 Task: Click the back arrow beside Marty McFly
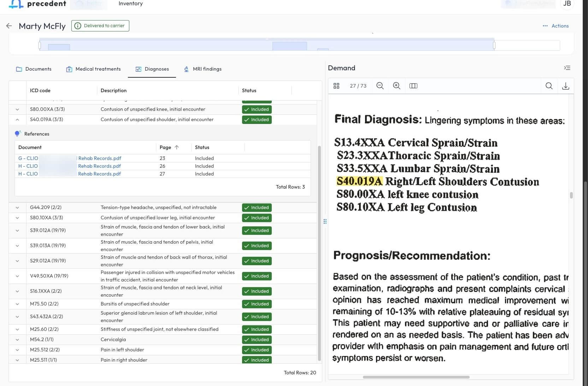pos(9,26)
